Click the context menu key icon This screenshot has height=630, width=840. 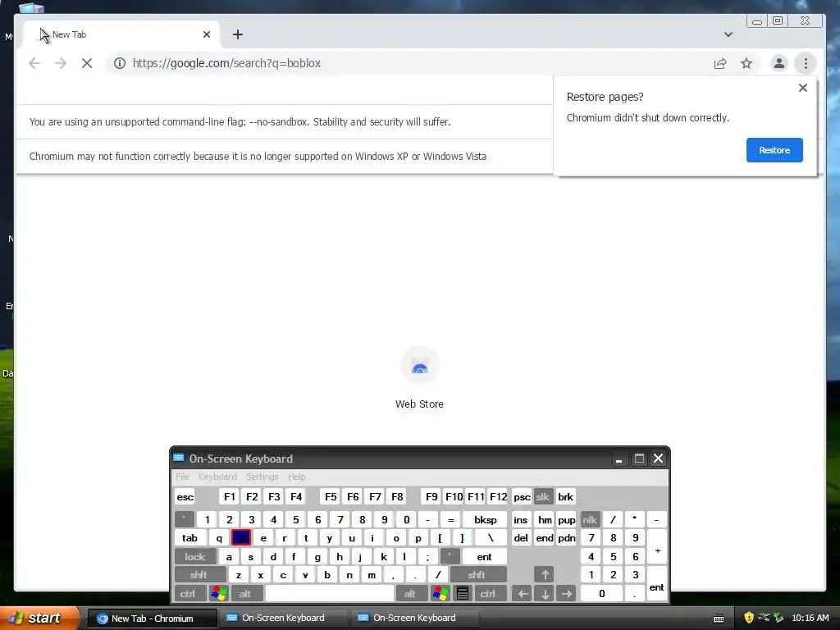[463, 594]
